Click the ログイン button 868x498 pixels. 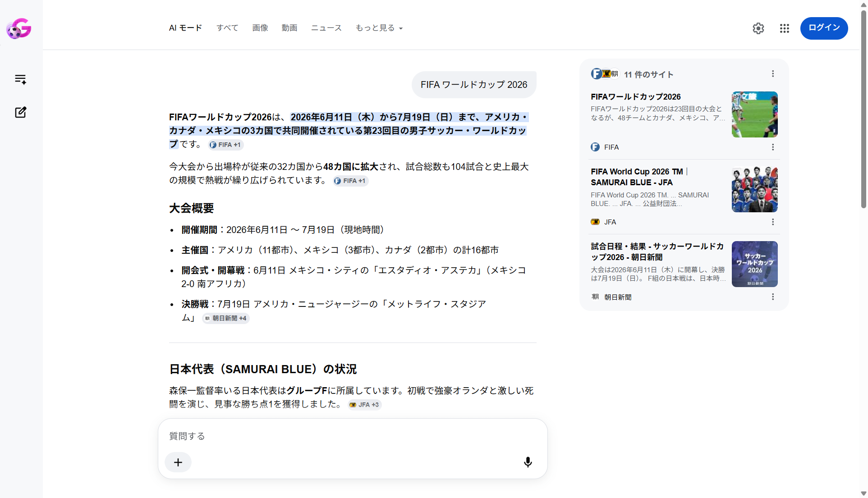tap(824, 28)
